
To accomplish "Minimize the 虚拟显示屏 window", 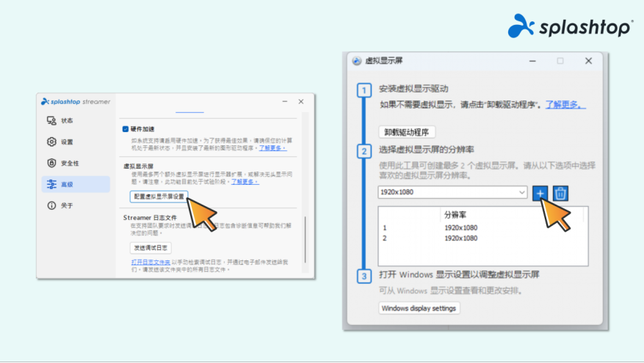I will (x=532, y=61).
